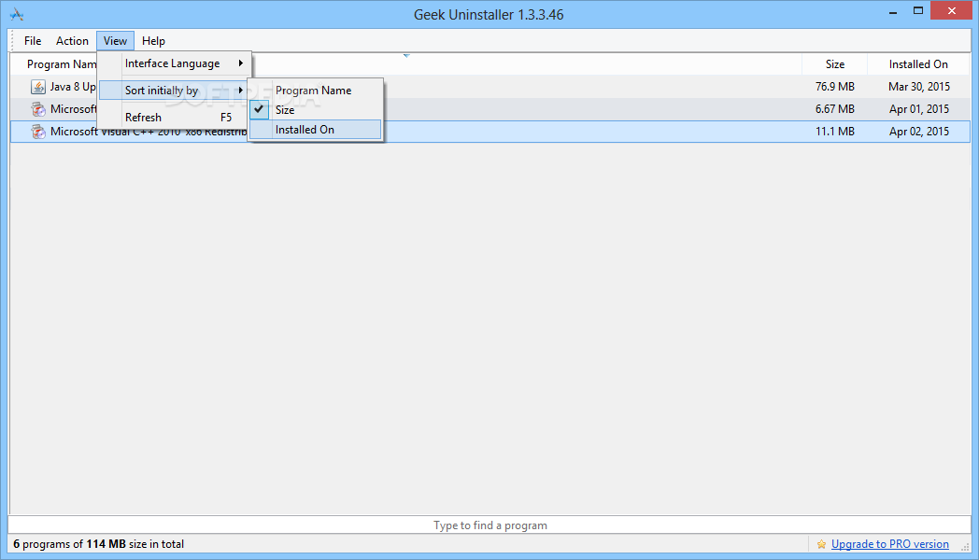This screenshot has width=979, height=560.
Task: Focus the Type to find a program field
Action: (489, 525)
